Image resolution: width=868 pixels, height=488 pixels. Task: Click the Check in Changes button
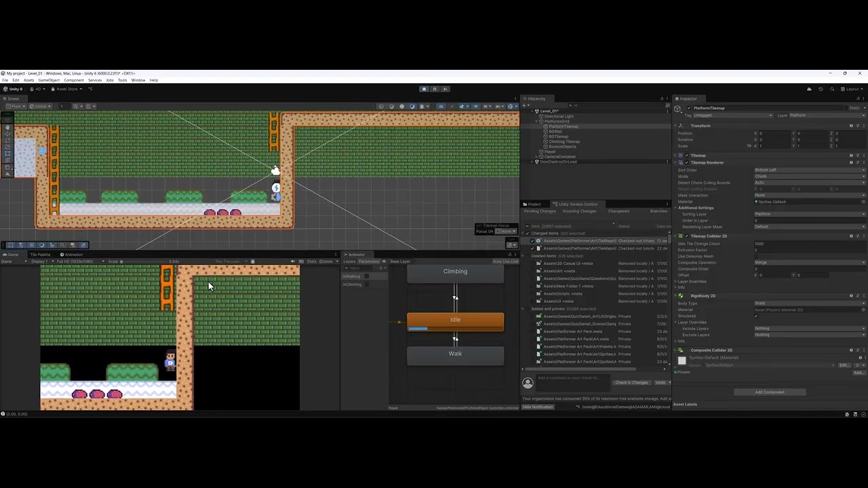tap(631, 382)
